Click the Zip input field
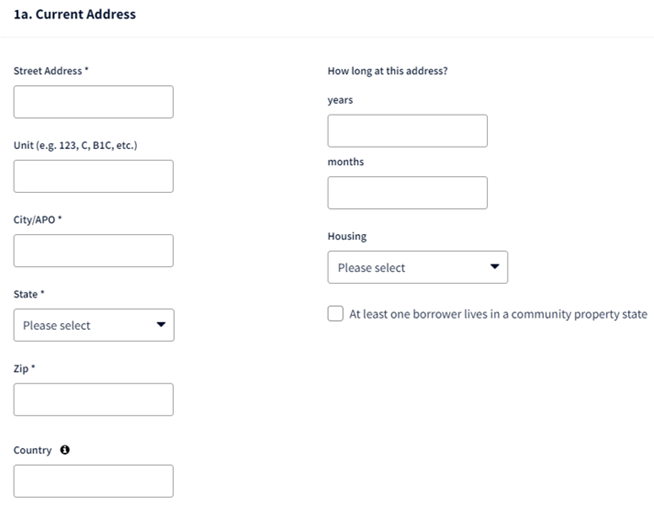The width and height of the screenshot is (654, 516). [x=93, y=399]
